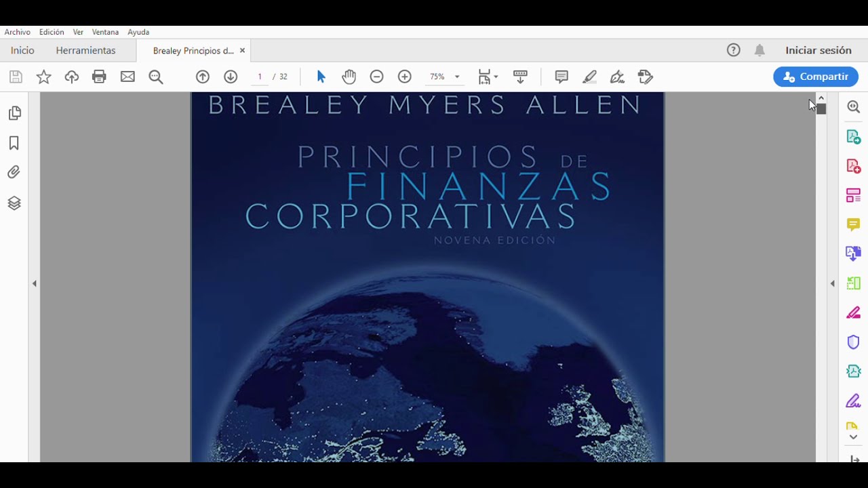Click the cloud upload icon
The image size is (868, 488).
pyautogui.click(x=72, y=77)
